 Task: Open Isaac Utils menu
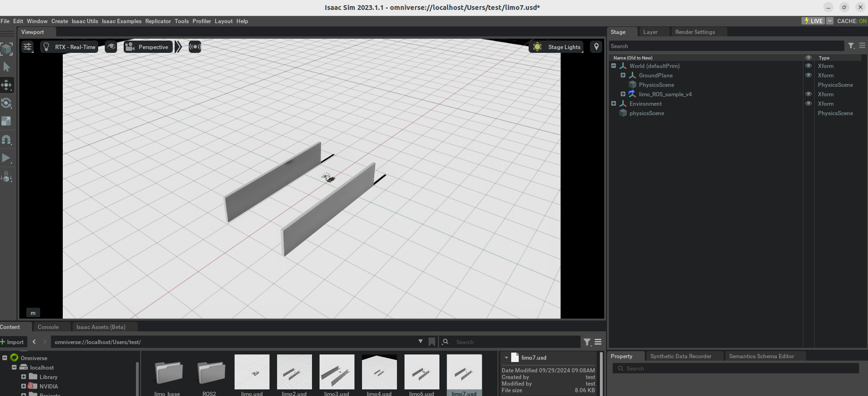(85, 21)
